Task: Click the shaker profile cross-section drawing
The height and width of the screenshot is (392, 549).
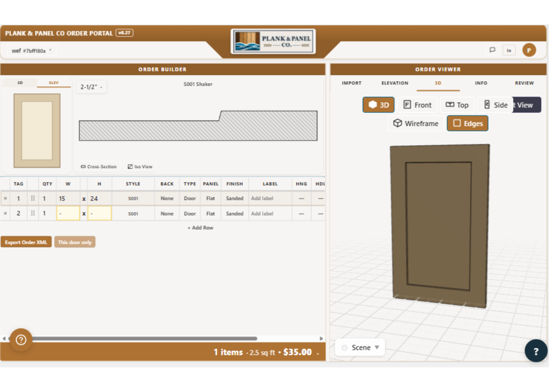Action: coord(198,126)
